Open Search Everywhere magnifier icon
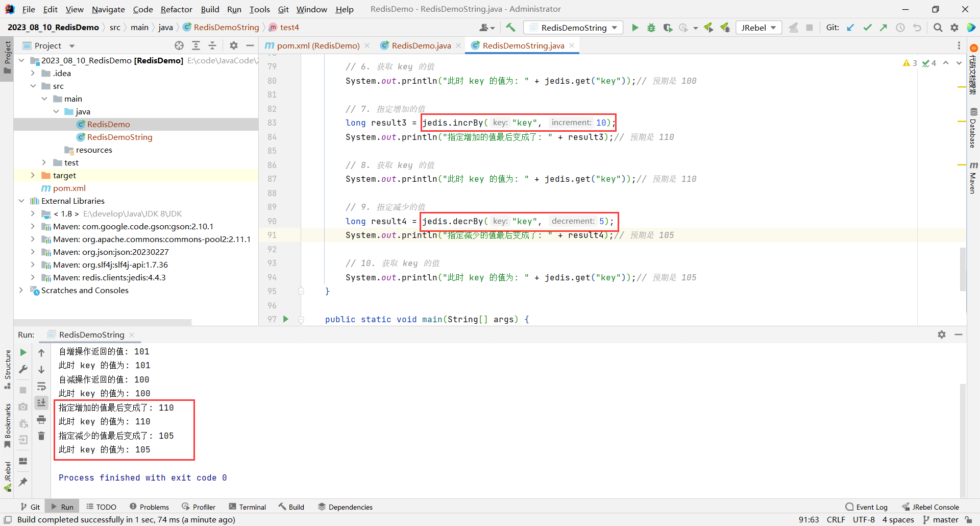 click(938, 28)
